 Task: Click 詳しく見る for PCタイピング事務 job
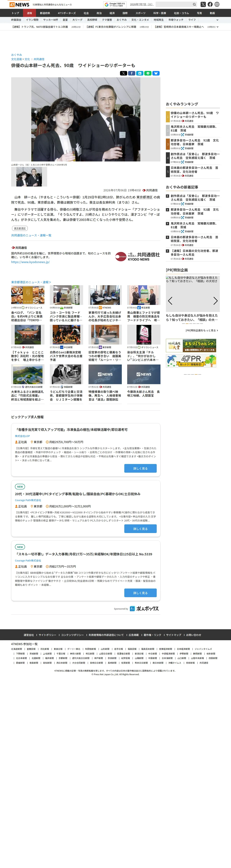point(140,529)
